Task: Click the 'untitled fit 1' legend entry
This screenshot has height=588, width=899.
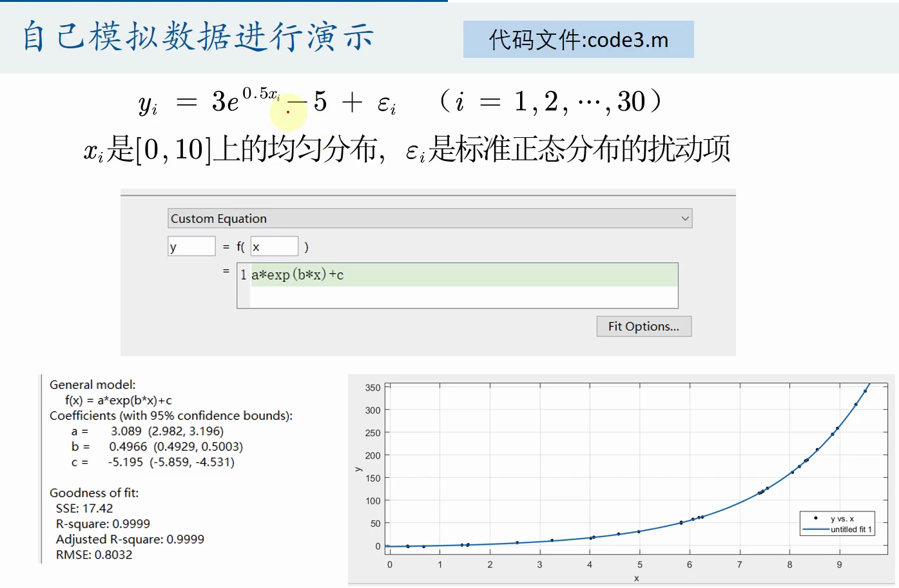Action: pyautogui.click(x=851, y=529)
